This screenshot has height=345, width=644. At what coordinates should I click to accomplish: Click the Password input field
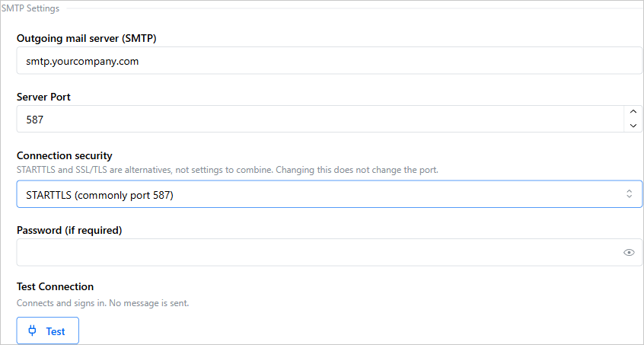(x=330, y=252)
